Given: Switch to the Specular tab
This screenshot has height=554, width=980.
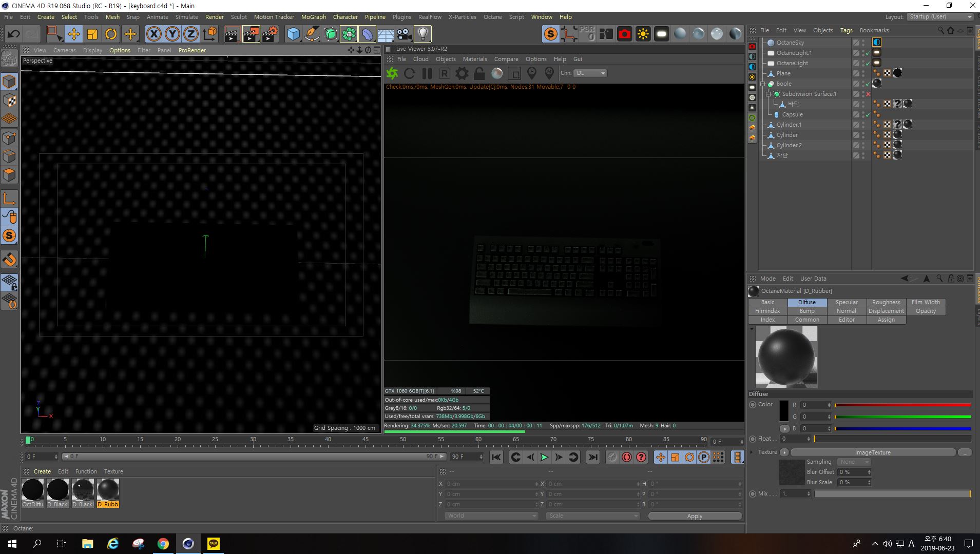Looking at the screenshot, I should (x=847, y=303).
